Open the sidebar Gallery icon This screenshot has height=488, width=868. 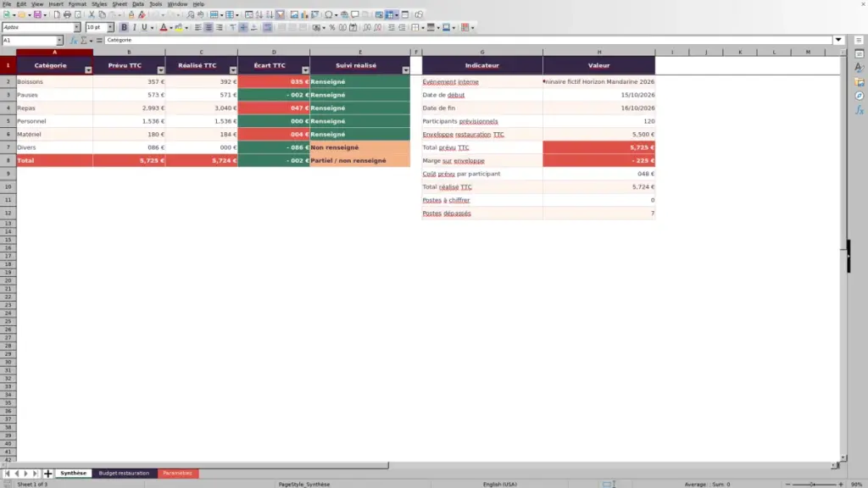[860, 82]
